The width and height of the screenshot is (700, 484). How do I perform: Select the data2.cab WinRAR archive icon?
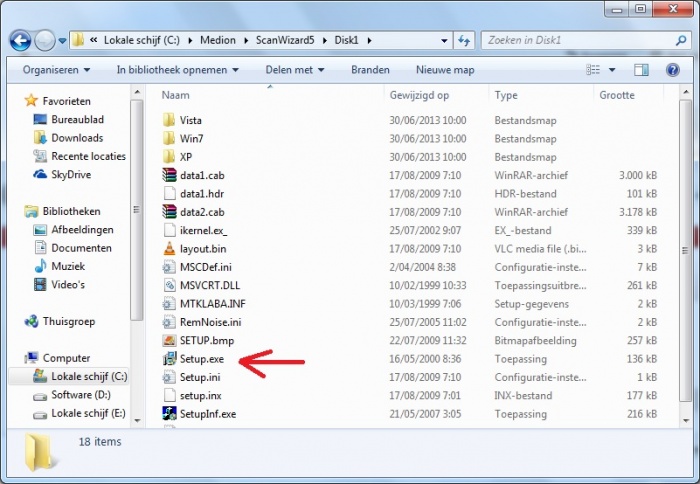click(169, 212)
